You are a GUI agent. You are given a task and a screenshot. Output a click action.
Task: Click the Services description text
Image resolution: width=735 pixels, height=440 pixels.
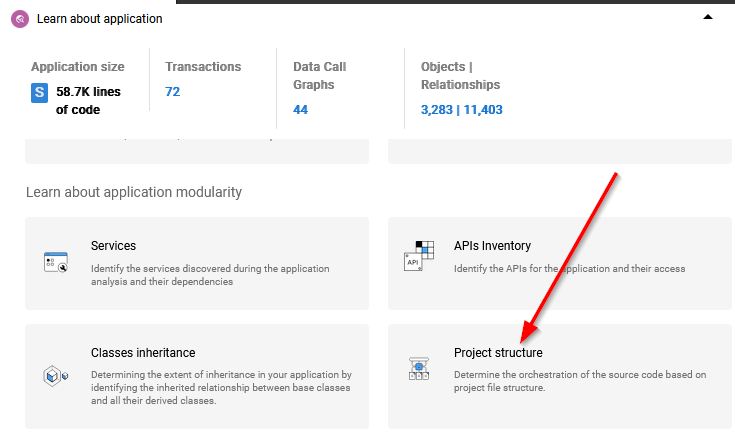click(x=210, y=275)
